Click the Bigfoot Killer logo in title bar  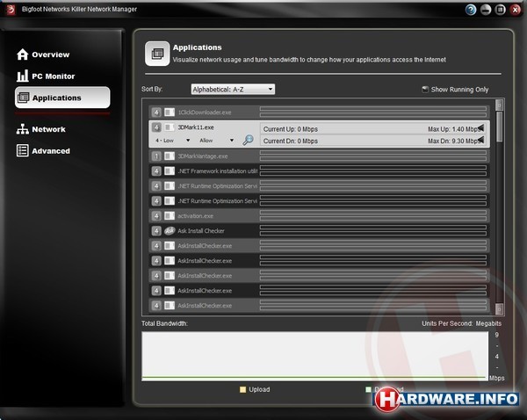[x=11, y=10]
